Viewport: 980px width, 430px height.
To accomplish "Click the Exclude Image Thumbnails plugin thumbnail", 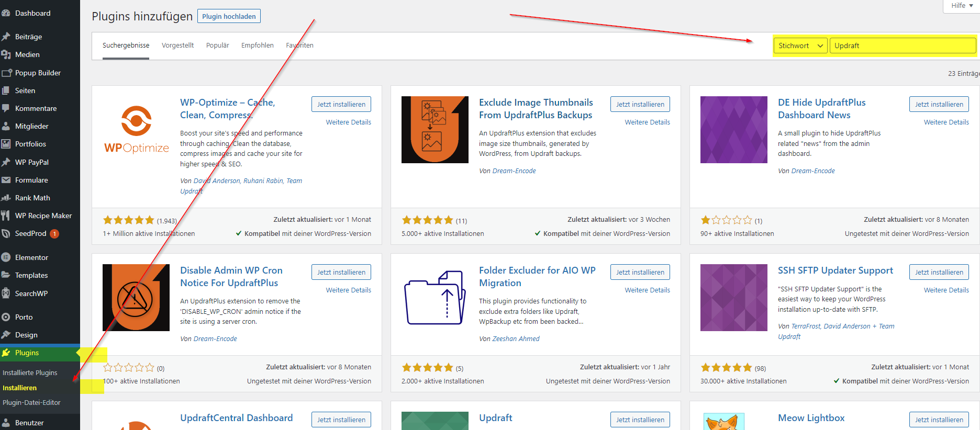I will point(435,130).
